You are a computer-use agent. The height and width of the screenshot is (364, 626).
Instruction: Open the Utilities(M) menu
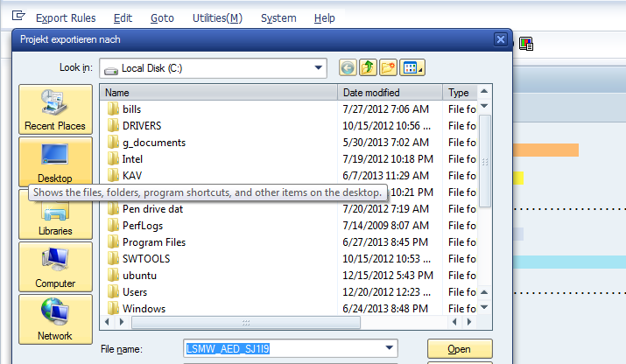[x=217, y=18]
